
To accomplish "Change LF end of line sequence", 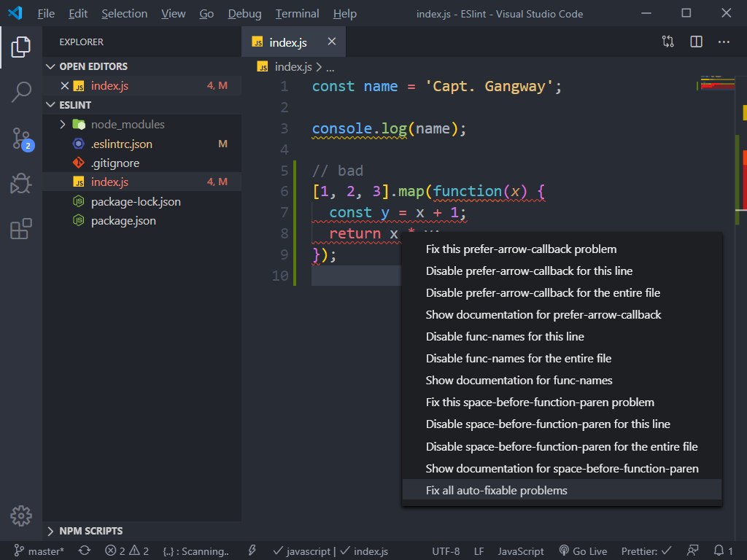I will point(479,551).
